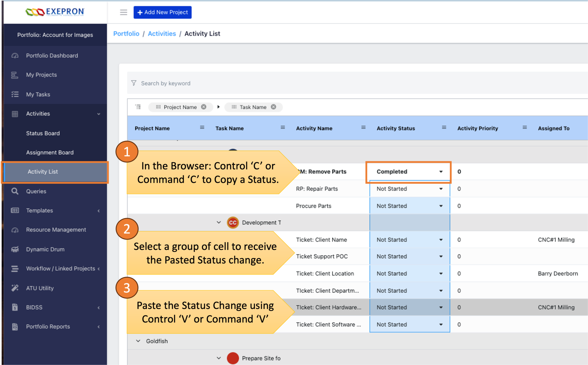
Task: Select the Portfolio Dashboard icon in sidebar
Action: tap(15, 55)
